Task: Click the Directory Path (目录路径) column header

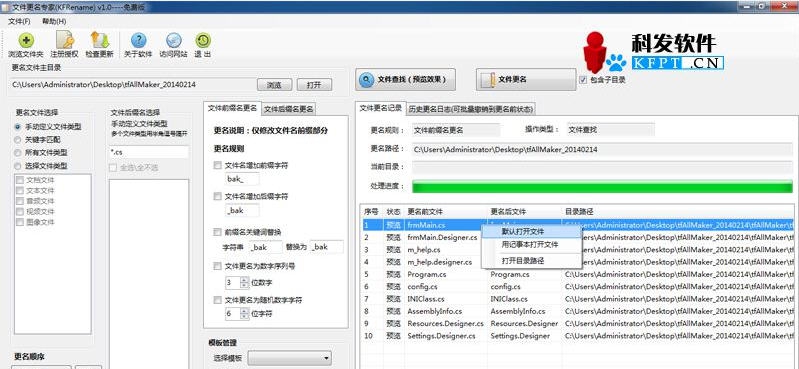Action: coord(678,211)
